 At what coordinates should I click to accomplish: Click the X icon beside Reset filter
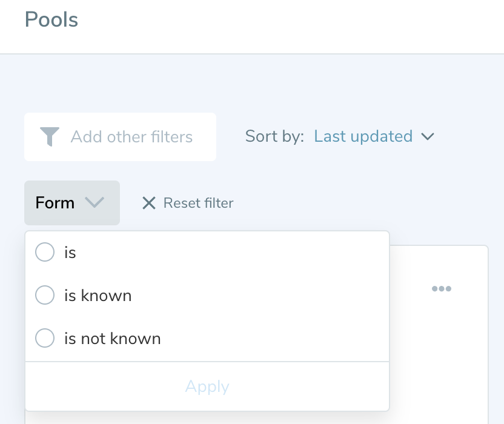coord(148,203)
